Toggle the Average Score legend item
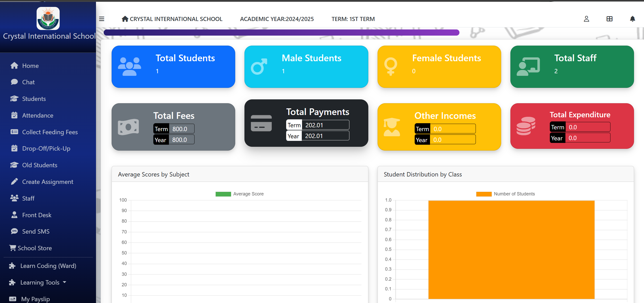The image size is (644, 303). click(x=240, y=194)
